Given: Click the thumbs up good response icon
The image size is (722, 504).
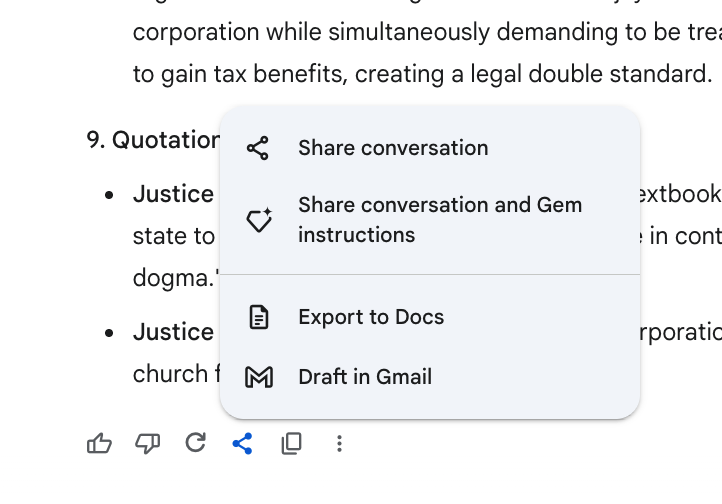Looking at the screenshot, I should click(x=99, y=444).
